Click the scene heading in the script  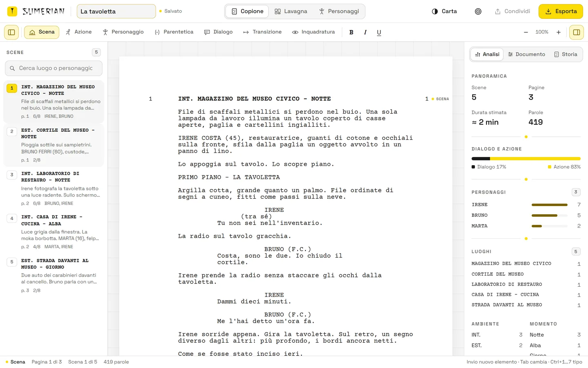[254, 99]
